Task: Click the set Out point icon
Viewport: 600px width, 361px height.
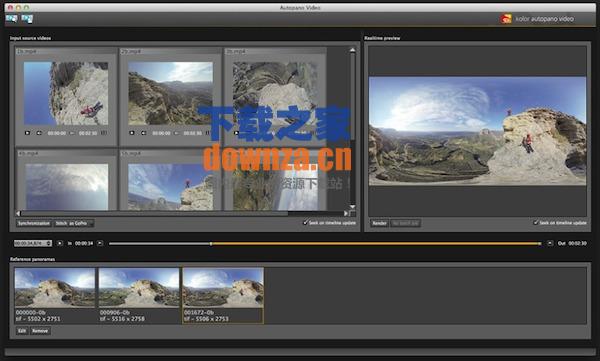Action: tap(550, 243)
